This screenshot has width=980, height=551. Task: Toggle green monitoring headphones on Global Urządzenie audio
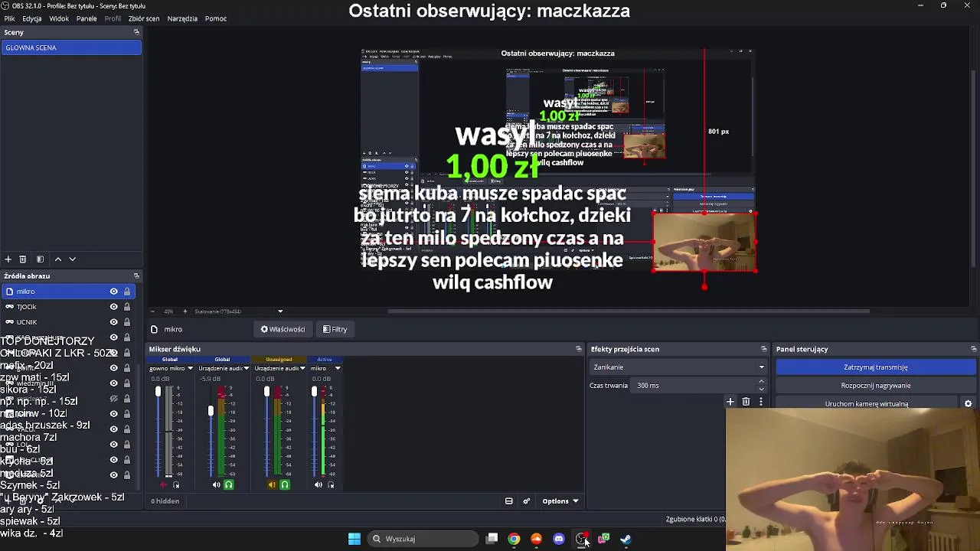coord(228,484)
